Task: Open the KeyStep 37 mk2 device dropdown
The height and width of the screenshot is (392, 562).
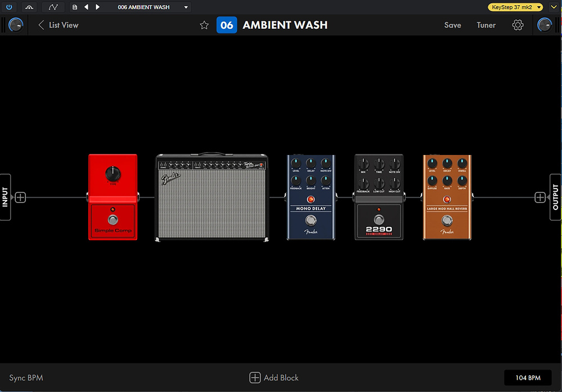Action: [x=515, y=7]
